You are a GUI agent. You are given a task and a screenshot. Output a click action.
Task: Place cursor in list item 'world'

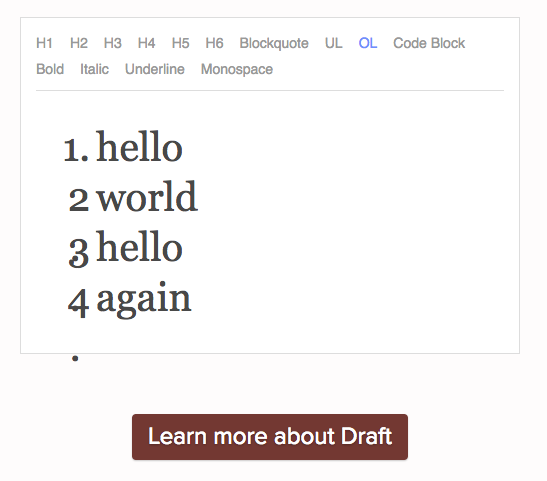click(147, 196)
